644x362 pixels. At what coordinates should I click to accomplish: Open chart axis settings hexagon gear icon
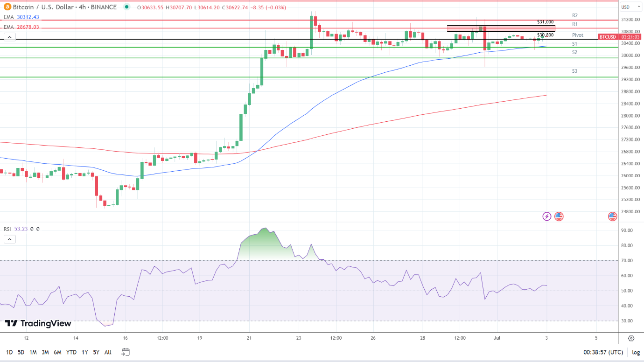click(631, 338)
